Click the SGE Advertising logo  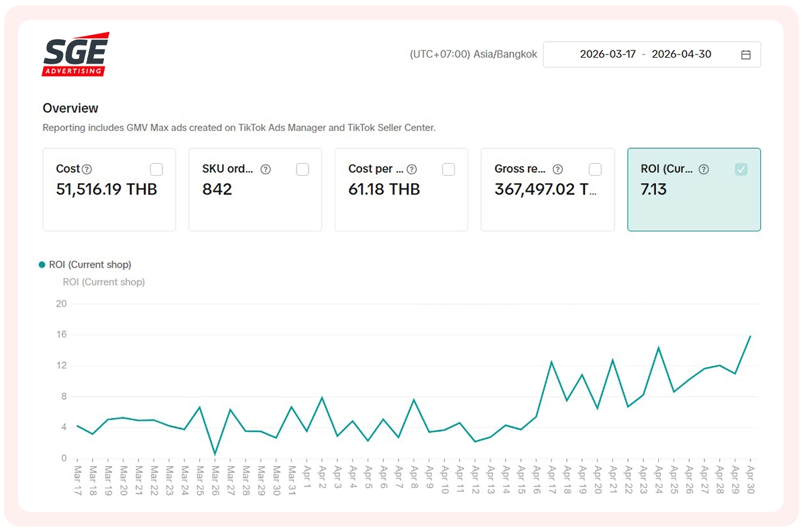pyautogui.click(x=76, y=54)
